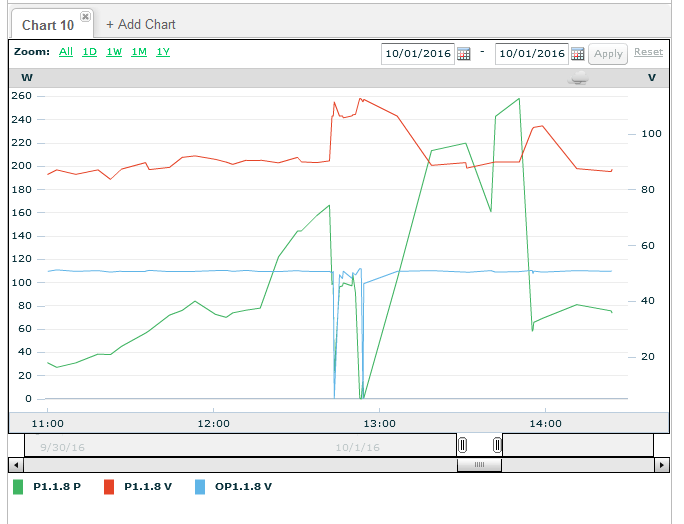Toggle the blue OP1.1.8 V legend swatch

coord(200,487)
